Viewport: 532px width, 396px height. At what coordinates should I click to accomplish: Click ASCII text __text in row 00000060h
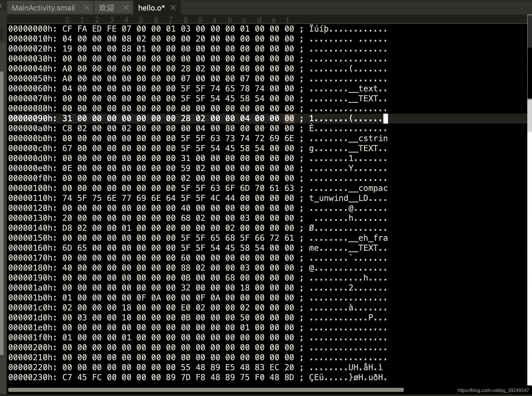tap(363, 88)
